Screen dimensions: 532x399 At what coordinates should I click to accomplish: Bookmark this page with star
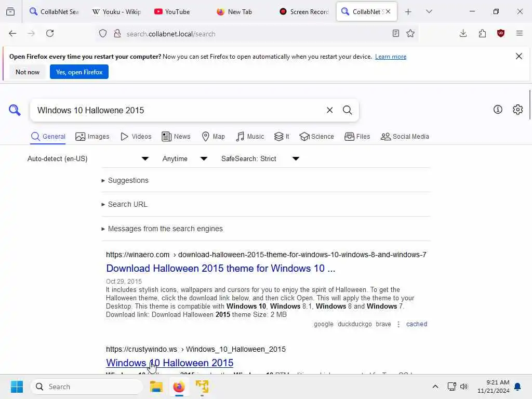pyautogui.click(x=410, y=33)
